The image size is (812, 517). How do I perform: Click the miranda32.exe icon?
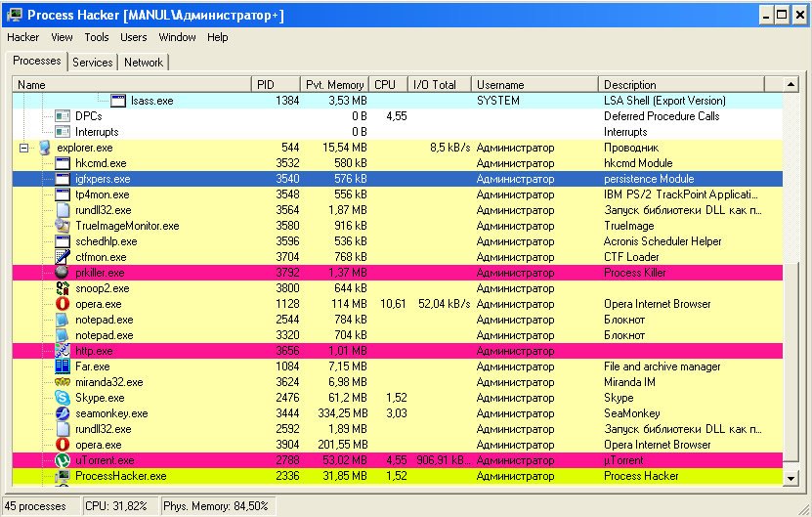pos(63,382)
